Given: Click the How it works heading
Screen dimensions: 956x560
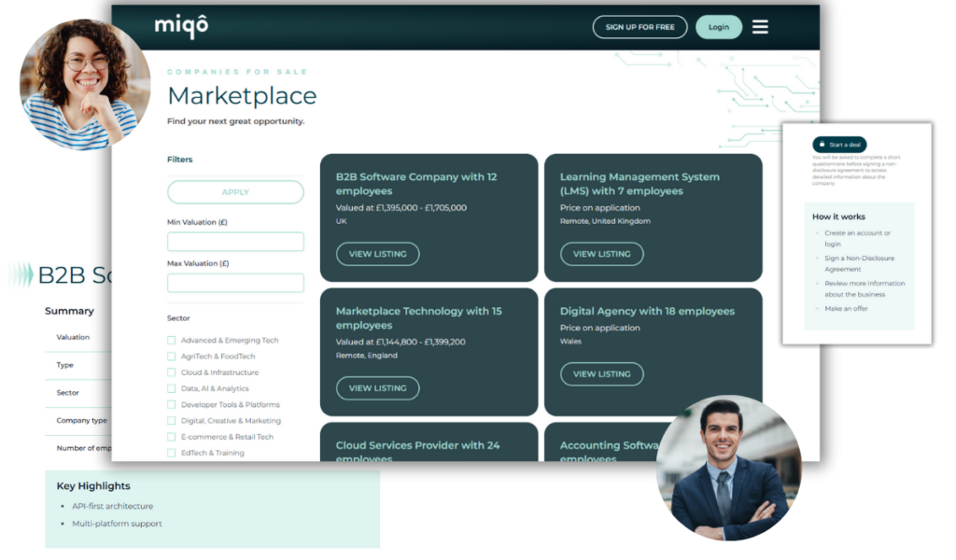Looking at the screenshot, I should [x=839, y=217].
